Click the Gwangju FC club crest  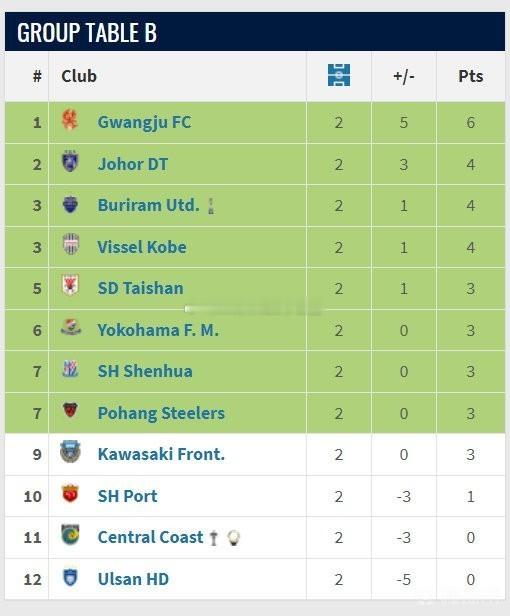tap(70, 120)
